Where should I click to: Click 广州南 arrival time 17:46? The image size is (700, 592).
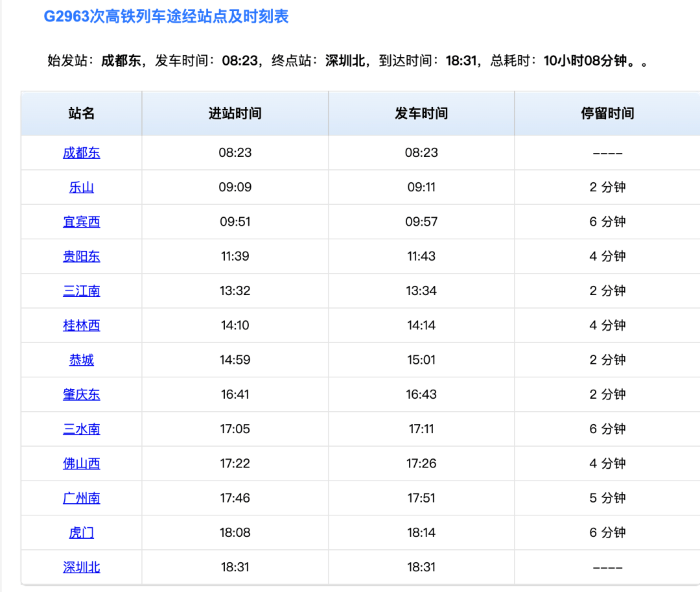pyautogui.click(x=235, y=498)
